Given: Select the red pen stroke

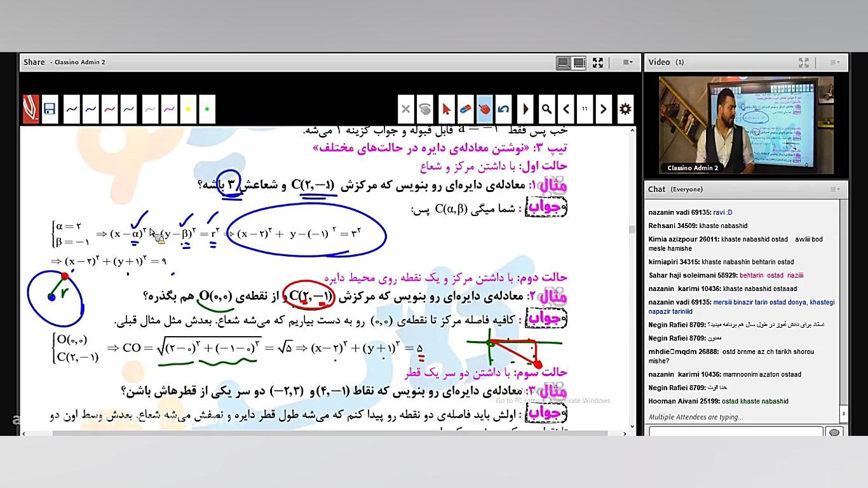Looking at the screenshot, I should 109,109.
